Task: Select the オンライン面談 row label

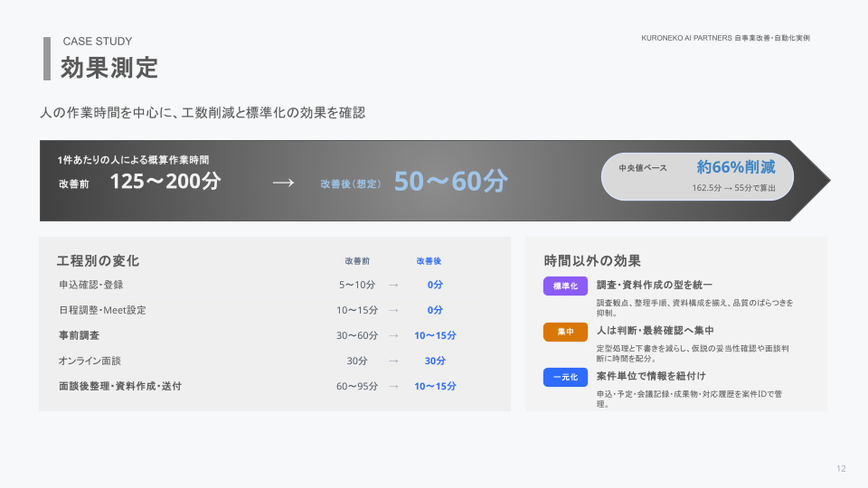Action: (90, 361)
